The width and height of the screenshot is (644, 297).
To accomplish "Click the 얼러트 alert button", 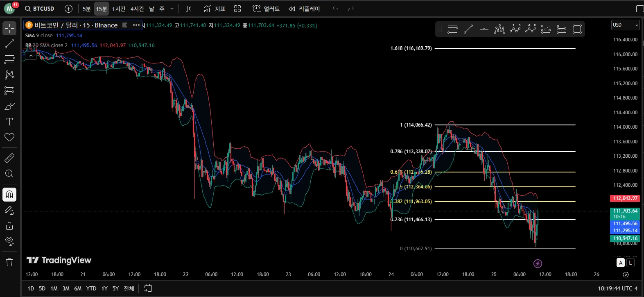I will (x=266, y=9).
